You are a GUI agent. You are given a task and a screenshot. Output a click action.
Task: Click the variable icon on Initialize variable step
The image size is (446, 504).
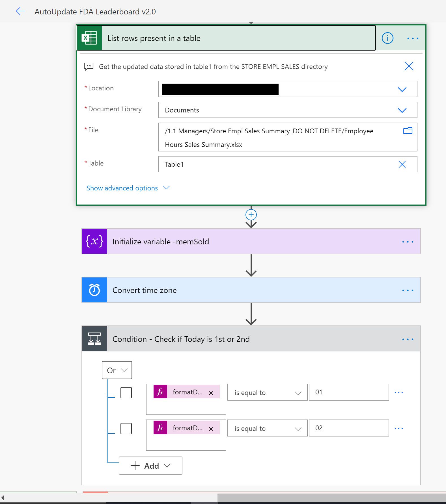point(94,241)
